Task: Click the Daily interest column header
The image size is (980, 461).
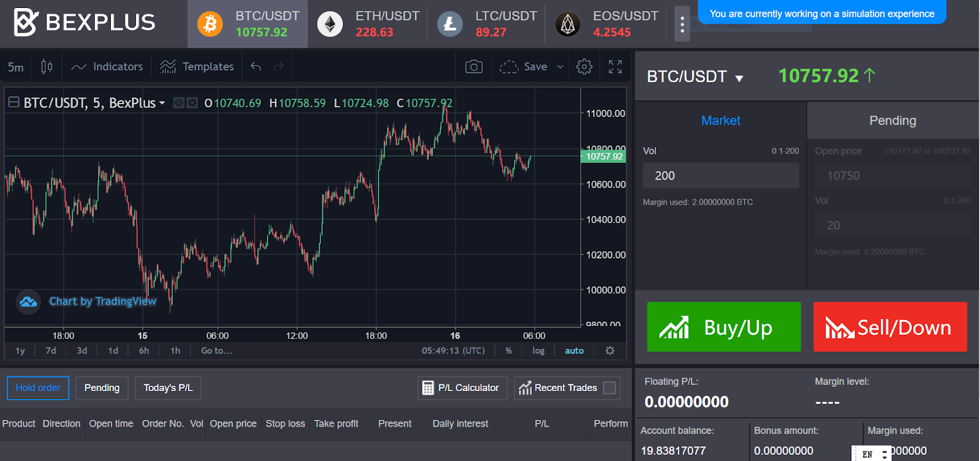Action: 461,424
